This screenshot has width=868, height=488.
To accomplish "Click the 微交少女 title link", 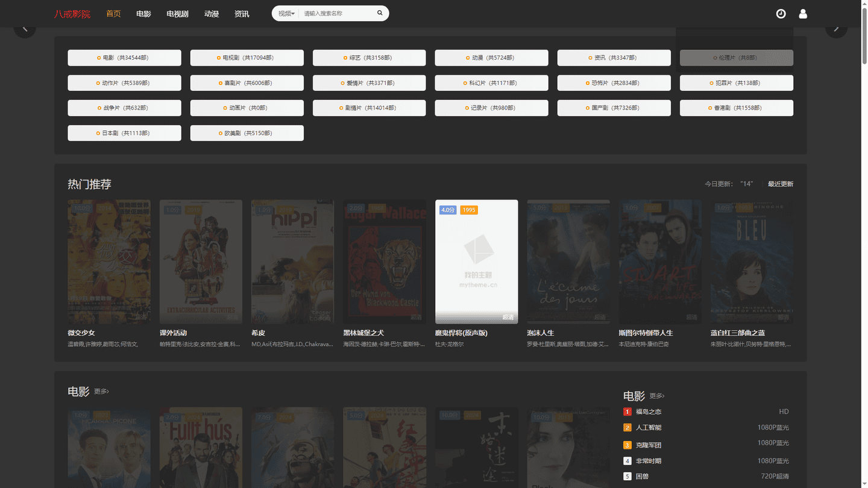I will 81,333.
